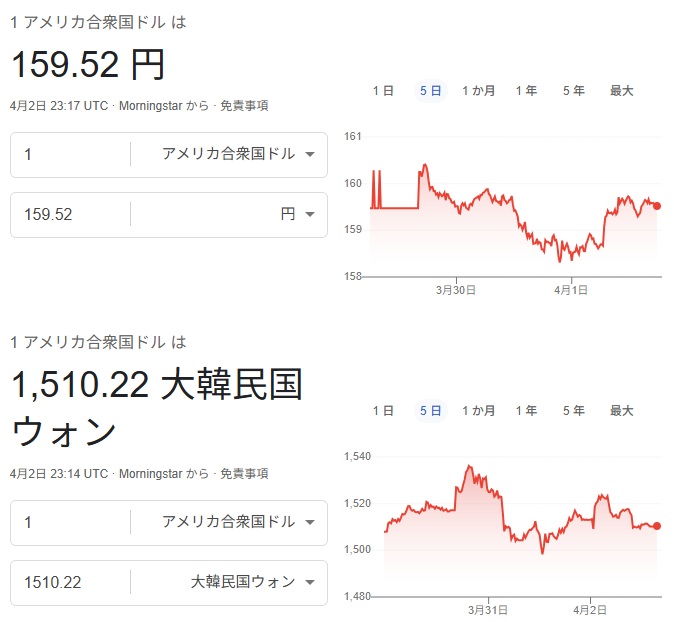Open 免責事項 link under won rate
The height and width of the screenshot is (622, 674).
(x=244, y=474)
